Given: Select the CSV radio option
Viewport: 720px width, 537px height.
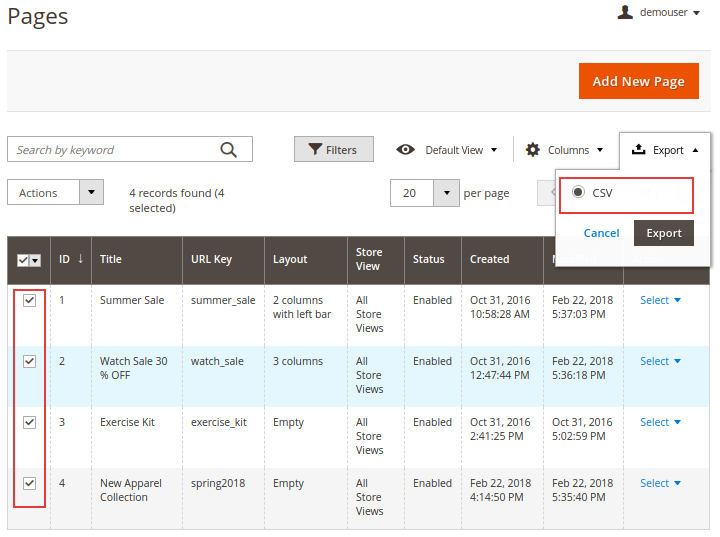Looking at the screenshot, I should point(578,193).
